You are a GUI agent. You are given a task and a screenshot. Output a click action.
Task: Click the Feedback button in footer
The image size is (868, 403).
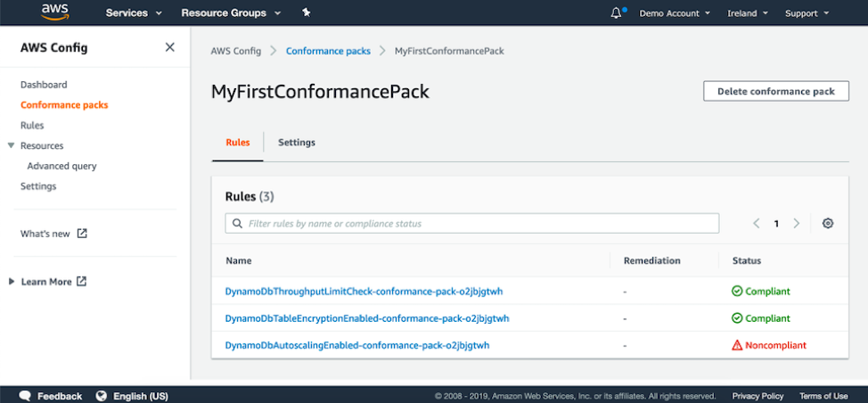[60, 396]
